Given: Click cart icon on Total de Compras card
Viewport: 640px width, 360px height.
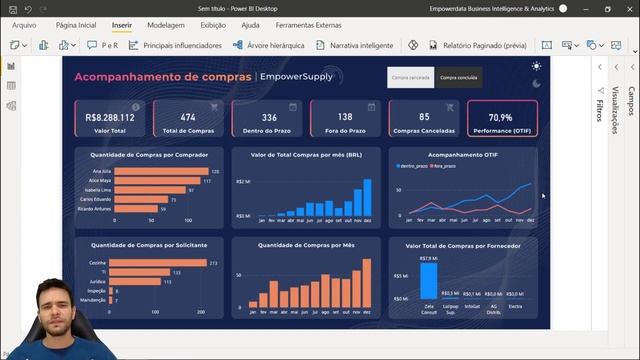Looking at the screenshot, I should click(214, 107).
